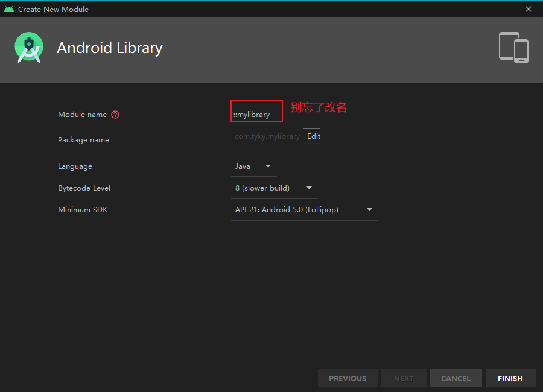543x392 pixels.
Task: Open the Bytecode Level dropdown
Action: [275, 188]
